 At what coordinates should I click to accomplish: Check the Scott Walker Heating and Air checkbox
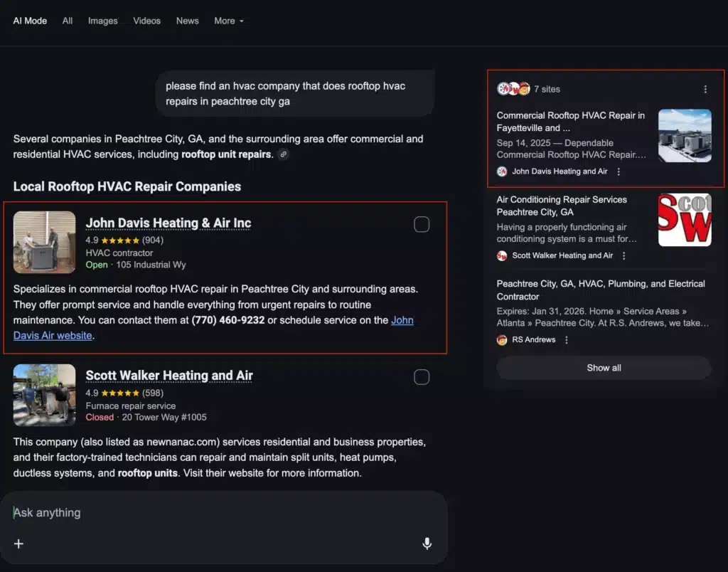[x=422, y=377]
